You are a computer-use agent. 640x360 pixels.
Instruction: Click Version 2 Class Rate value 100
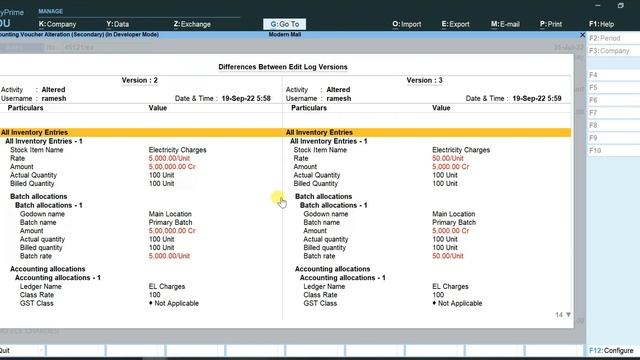(154, 295)
